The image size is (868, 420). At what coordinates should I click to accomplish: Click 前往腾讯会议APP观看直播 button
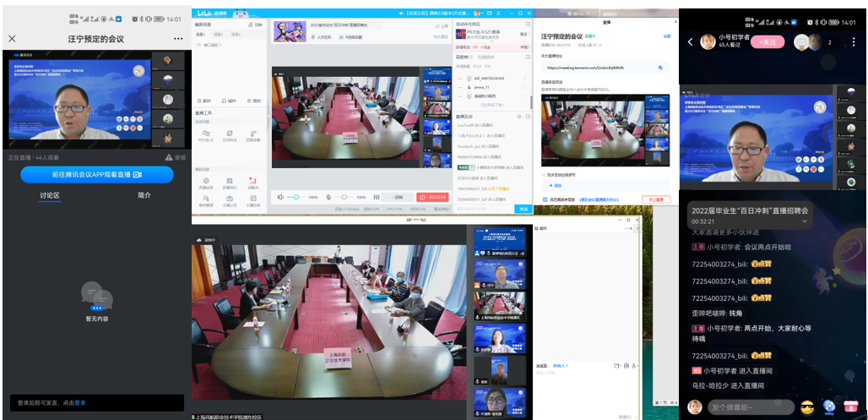96,174
